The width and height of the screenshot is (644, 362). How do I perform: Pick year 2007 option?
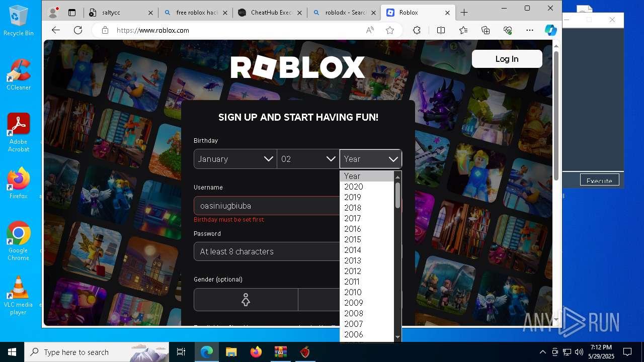367,324
